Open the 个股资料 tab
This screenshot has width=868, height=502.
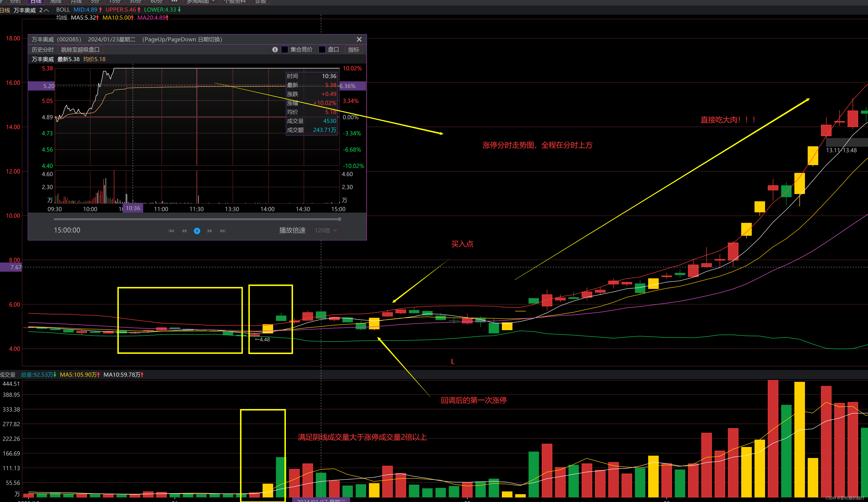235,2
